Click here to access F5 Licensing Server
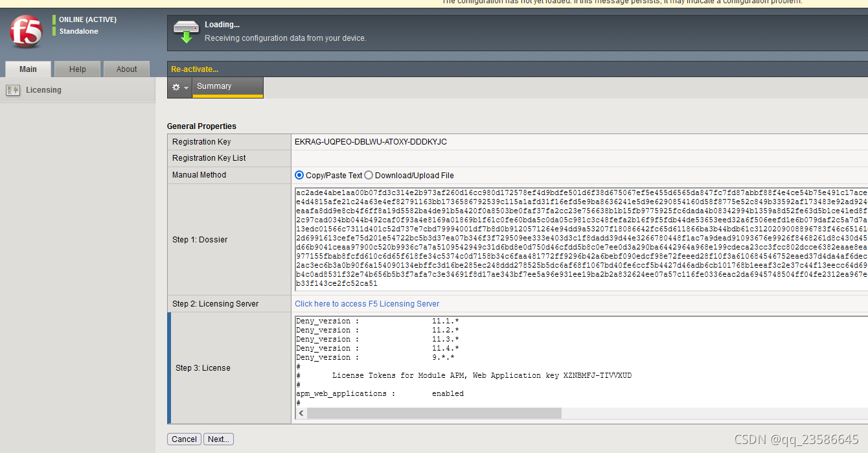The height and width of the screenshot is (453, 868). [x=367, y=304]
